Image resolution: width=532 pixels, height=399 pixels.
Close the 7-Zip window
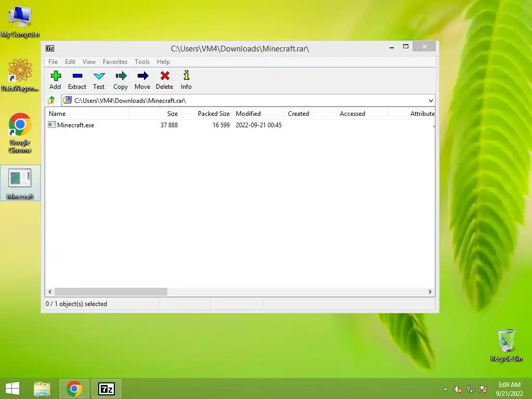pos(424,46)
